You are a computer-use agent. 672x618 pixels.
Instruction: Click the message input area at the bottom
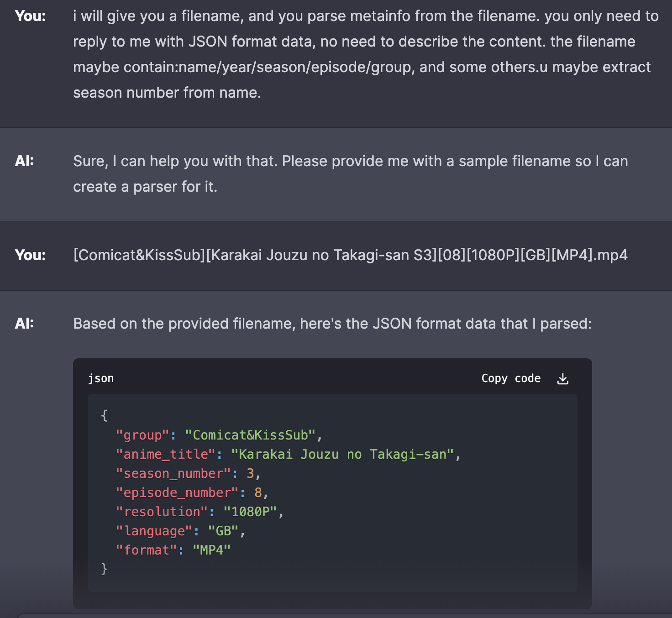click(x=336, y=615)
